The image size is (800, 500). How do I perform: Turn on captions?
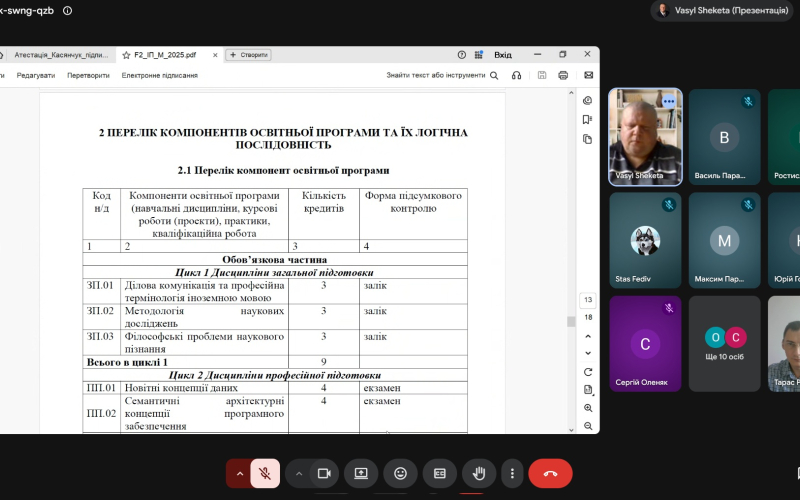click(x=440, y=473)
